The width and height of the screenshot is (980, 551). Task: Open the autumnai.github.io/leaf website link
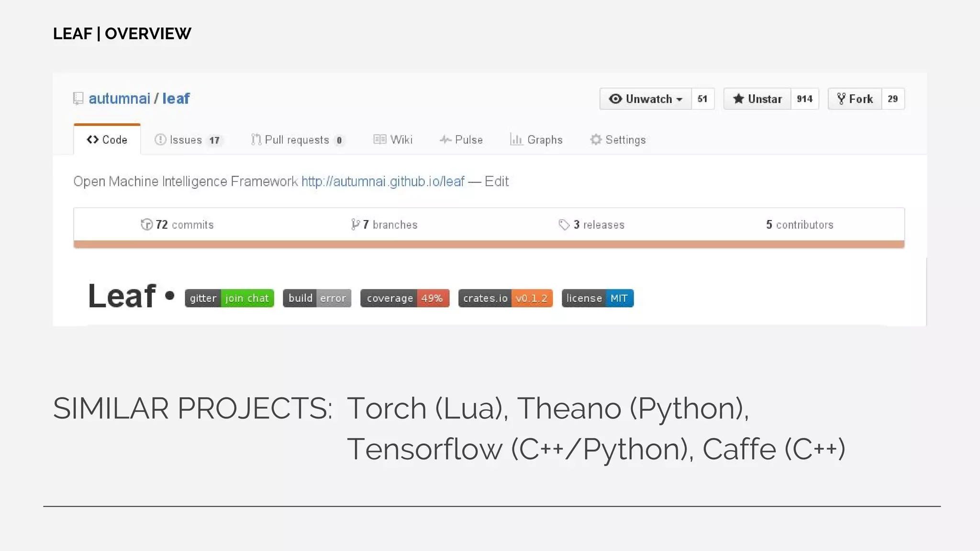tap(383, 181)
